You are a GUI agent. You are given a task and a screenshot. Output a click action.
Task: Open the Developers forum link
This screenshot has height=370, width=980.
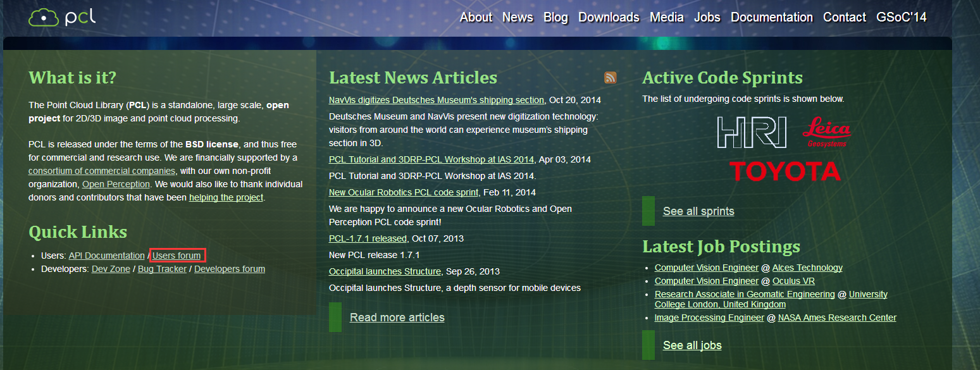click(230, 269)
